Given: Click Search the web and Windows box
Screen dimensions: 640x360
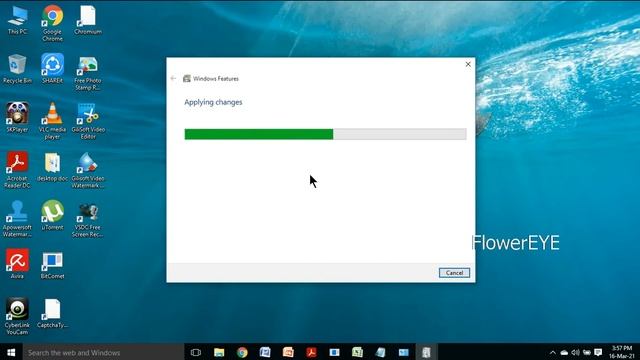Looking at the screenshot, I should 103,352.
